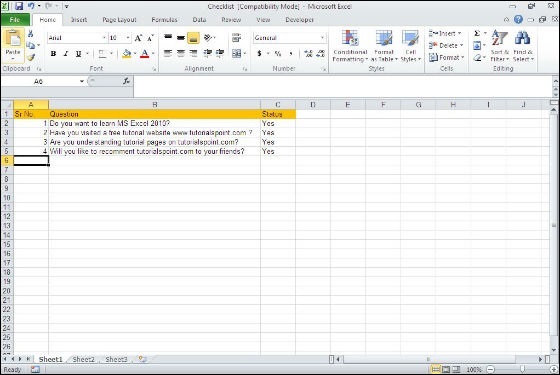Apply Accounting dollar number format
This screenshot has width=560, height=375.
259,54
